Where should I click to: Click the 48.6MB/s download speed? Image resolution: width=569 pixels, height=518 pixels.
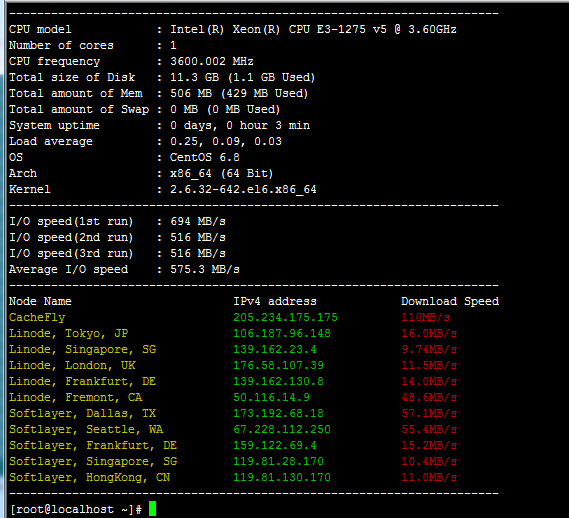coord(429,397)
